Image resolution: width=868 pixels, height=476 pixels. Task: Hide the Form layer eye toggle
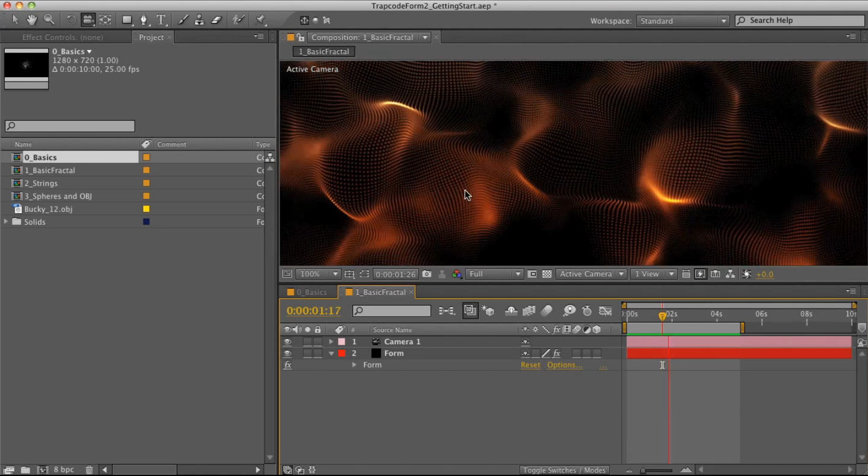tap(287, 353)
